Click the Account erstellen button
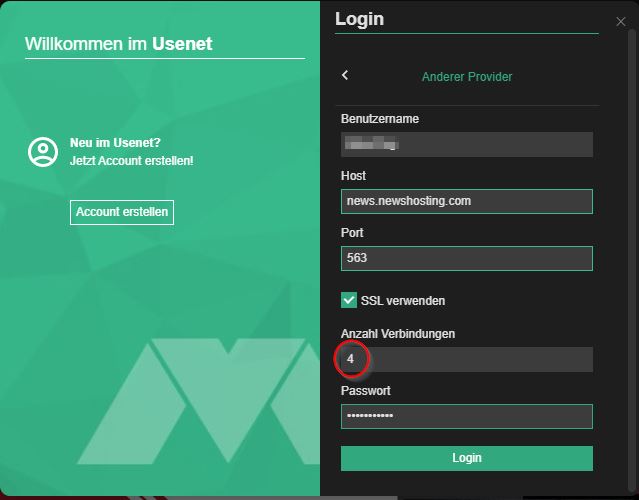639x500 pixels. point(122,212)
